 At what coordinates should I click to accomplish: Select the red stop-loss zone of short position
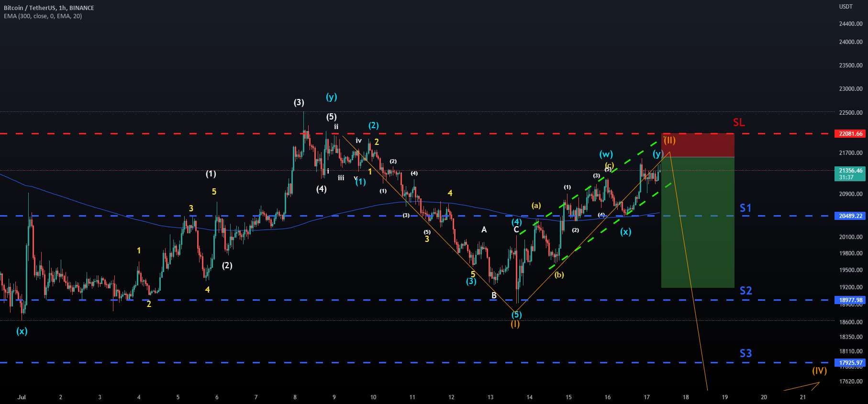coord(698,145)
